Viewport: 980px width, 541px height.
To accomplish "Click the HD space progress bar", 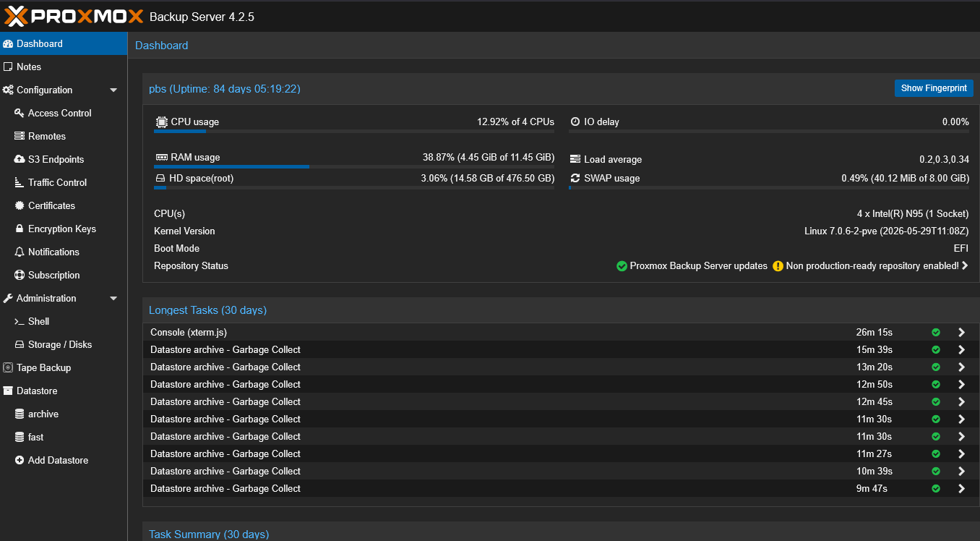I will pyautogui.click(x=354, y=187).
